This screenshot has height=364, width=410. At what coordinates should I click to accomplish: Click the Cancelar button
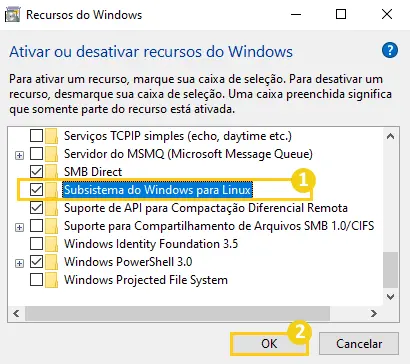click(x=359, y=344)
